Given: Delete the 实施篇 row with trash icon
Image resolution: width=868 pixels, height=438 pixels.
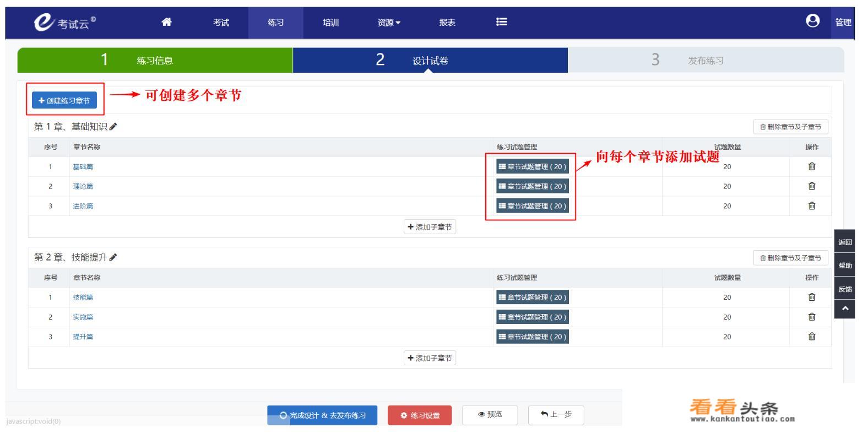Looking at the screenshot, I should [x=811, y=317].
